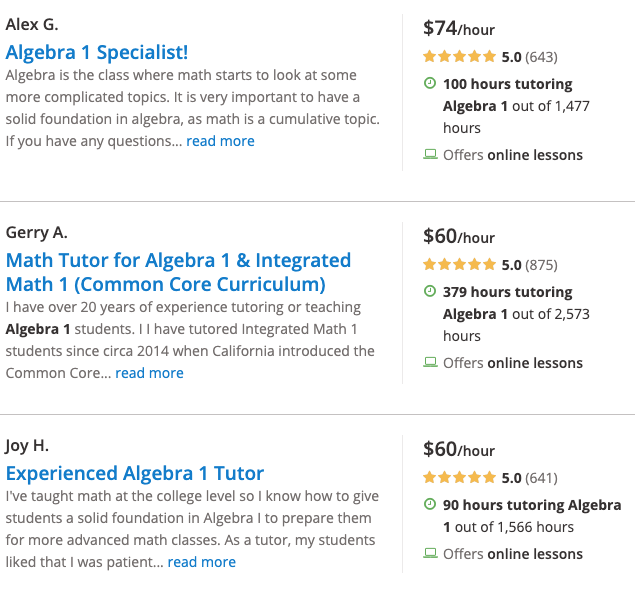Click the tutor name Alex G.
The height and width of the screenshot is (597, 635).
click(32, 25)
